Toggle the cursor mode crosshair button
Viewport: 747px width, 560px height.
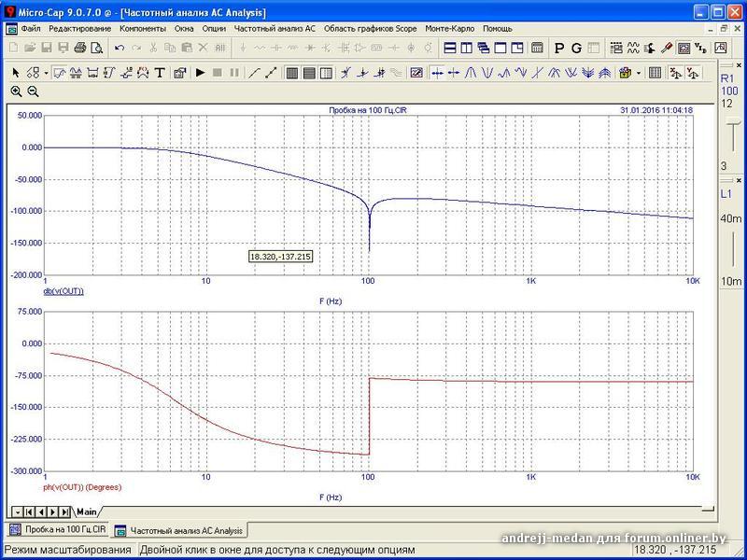pos(436,73)
